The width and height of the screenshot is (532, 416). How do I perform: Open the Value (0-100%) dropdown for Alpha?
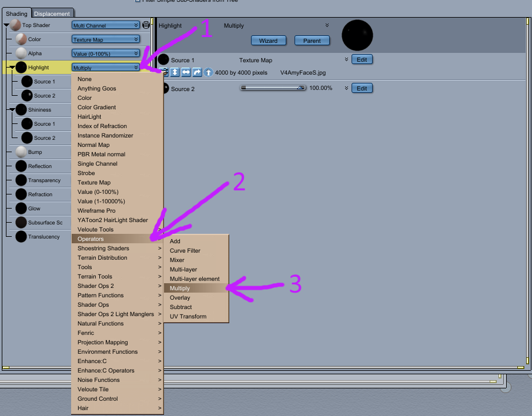(x=105, y=53)
